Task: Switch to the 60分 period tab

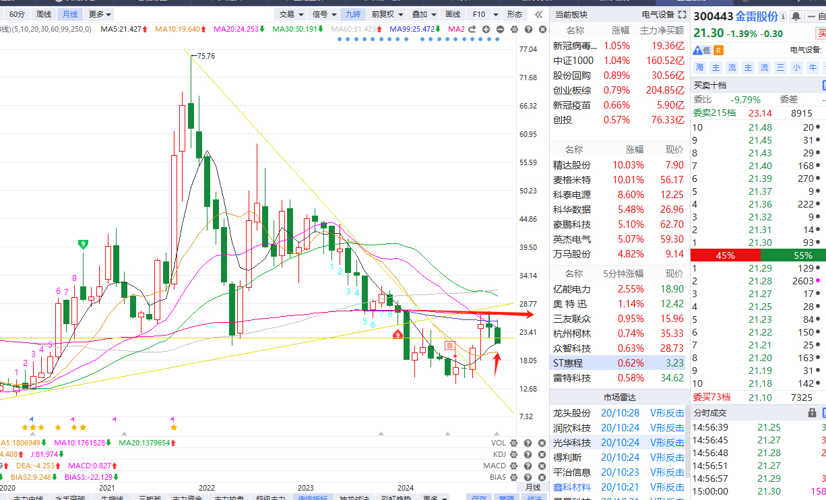Action: pyautogui.click(x=17, y=14)
